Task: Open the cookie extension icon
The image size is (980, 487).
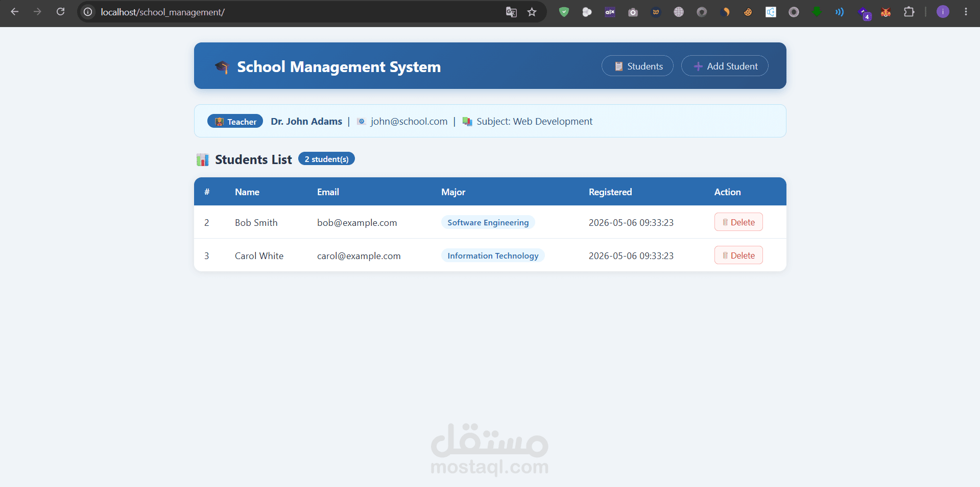Action: (748, 12)
